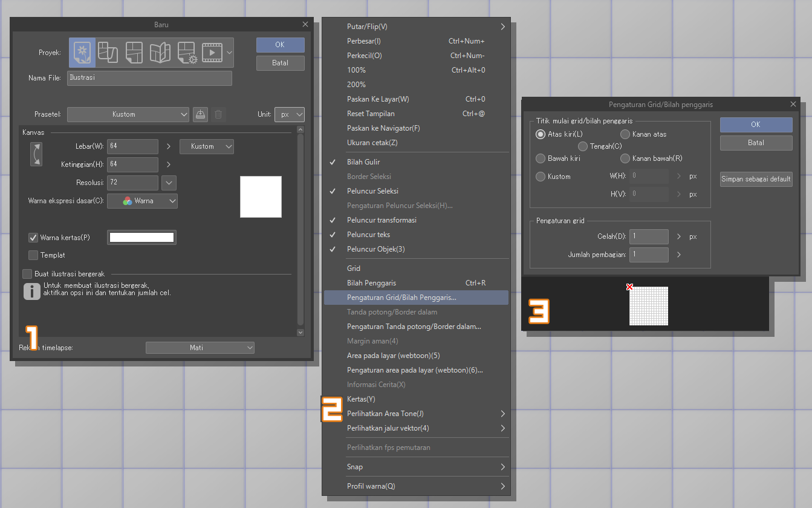The width and height of the screenshot is (812, 508).
Task: Open the Prasetel dropdown
Action: coord(128,114)
